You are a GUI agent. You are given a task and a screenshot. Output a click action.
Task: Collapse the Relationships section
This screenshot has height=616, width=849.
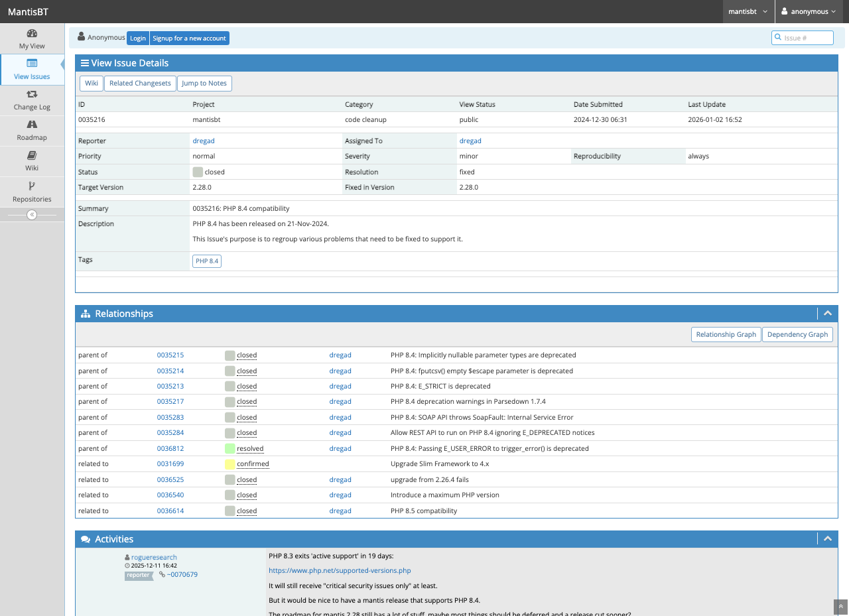click(828, 314)
